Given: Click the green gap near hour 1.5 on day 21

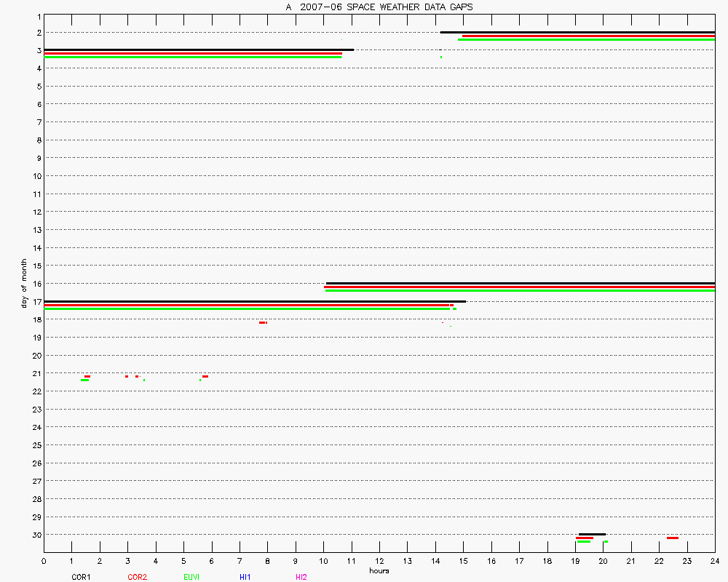Looking at the screenshot, I should click(84, 380).
